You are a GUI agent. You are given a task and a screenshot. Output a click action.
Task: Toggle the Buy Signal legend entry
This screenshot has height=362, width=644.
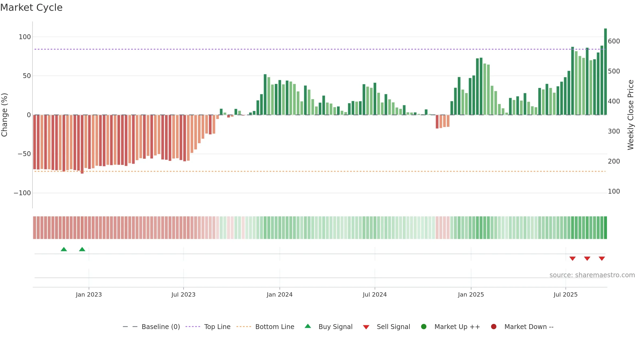(329, 327)
